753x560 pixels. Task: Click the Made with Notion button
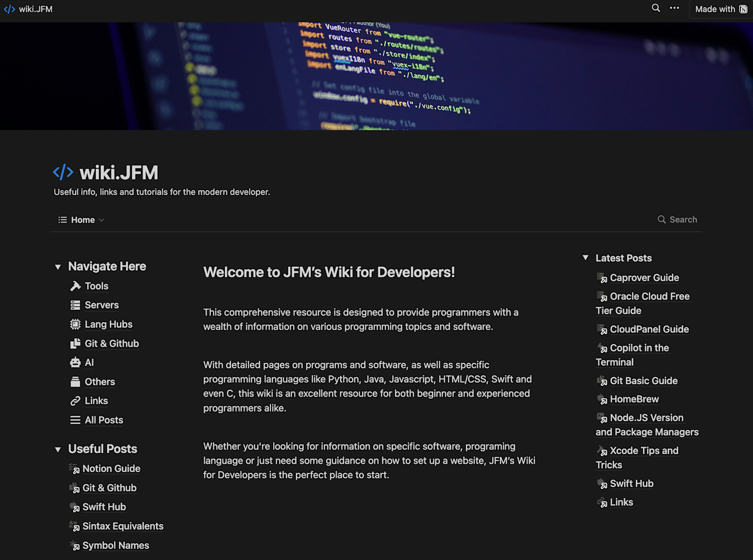point(721,9)
